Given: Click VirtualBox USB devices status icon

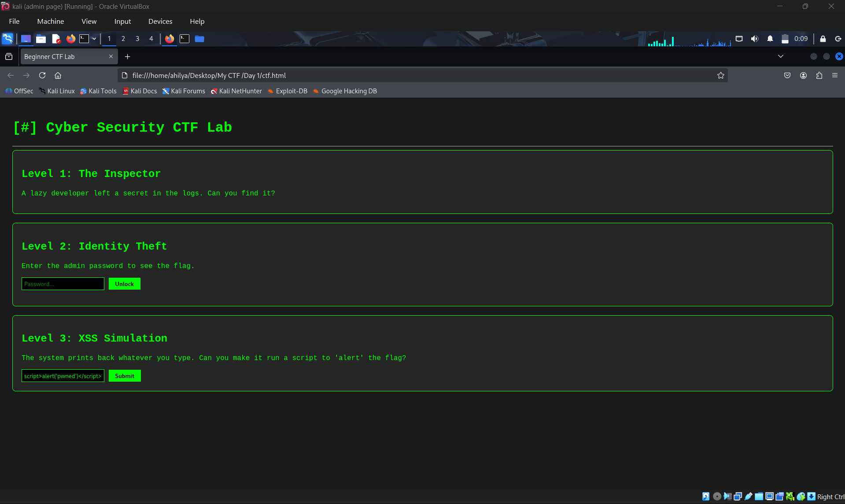Looking at the screenshot, I should 748,497.
